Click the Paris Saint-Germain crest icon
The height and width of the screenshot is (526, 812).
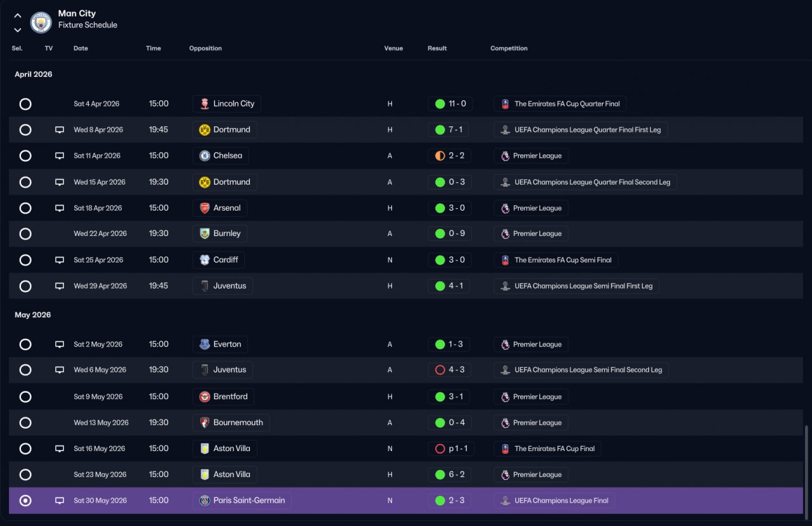pyautogui.click(x=204, y=501)
